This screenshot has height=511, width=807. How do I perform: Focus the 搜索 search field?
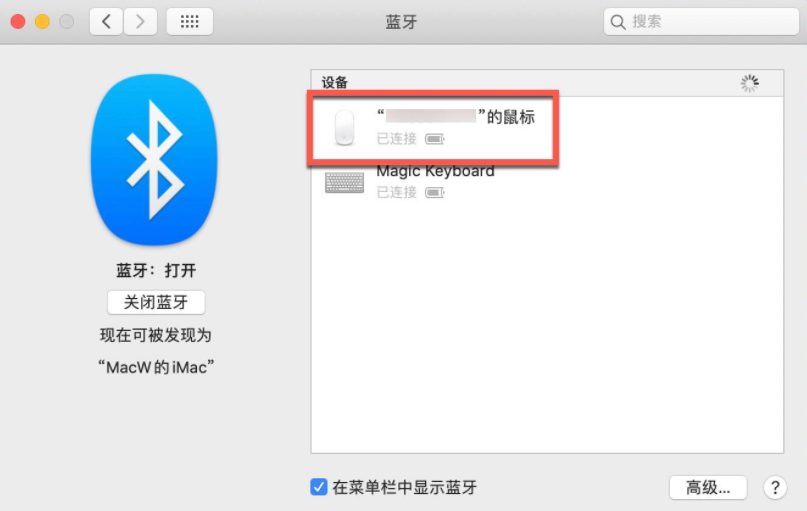[x=701, y=22]
